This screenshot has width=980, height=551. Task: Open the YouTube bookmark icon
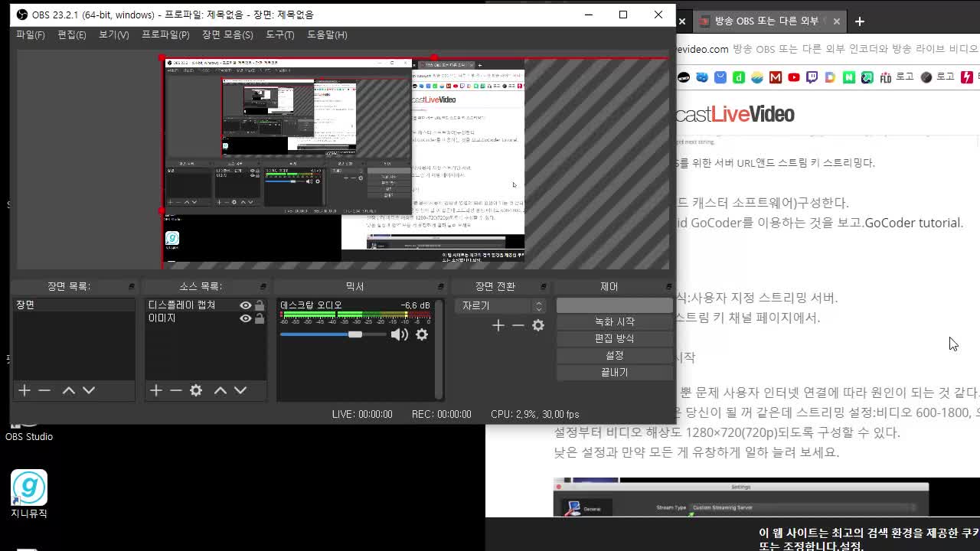[794, 77]
